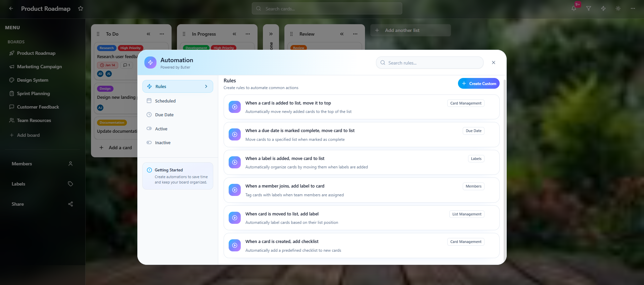Click the Share network icon
This screenshot has width=644, height=285.
pyautogui.click(x=71, y=204)
